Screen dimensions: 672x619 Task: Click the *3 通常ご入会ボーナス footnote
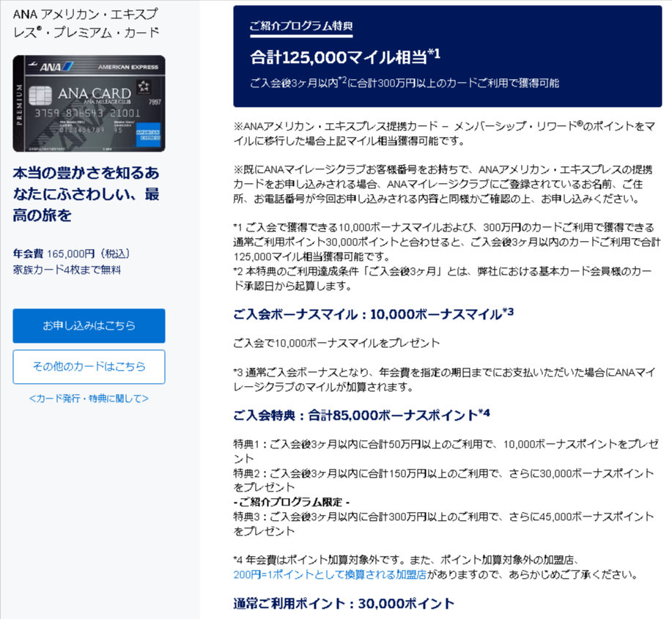point(444,379)
